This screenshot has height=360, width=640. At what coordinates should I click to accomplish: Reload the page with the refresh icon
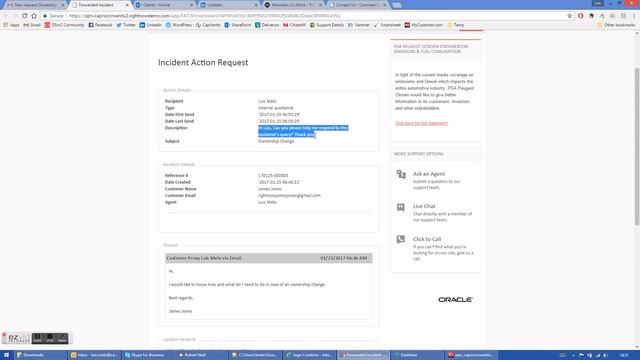pos(24,16)
